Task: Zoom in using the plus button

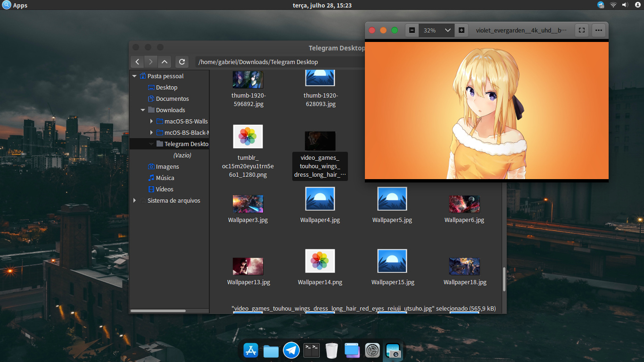Action: coord(461,30)
